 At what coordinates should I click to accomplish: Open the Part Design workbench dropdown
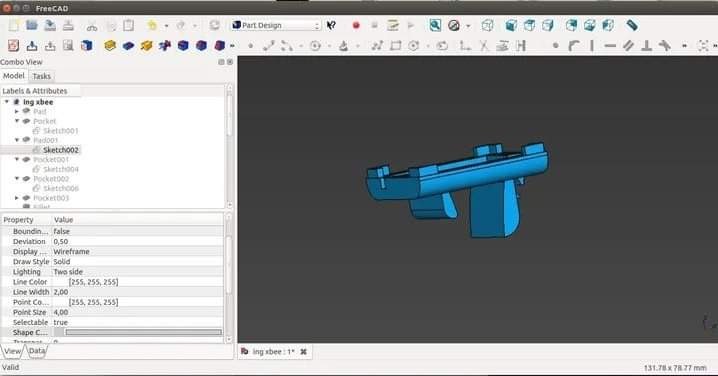tap(276, 25)
